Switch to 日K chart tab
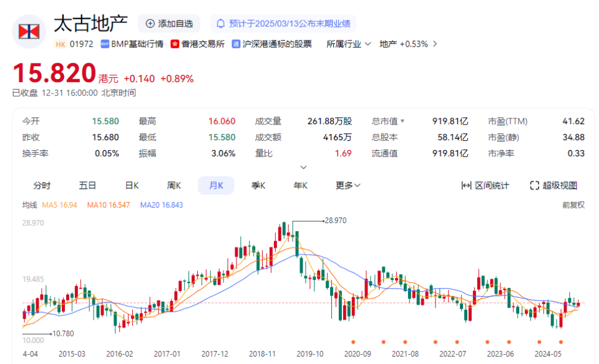Image resolution: width=599 pixels, height=364 pixels. pyautogui.click(x=132, y=186)
